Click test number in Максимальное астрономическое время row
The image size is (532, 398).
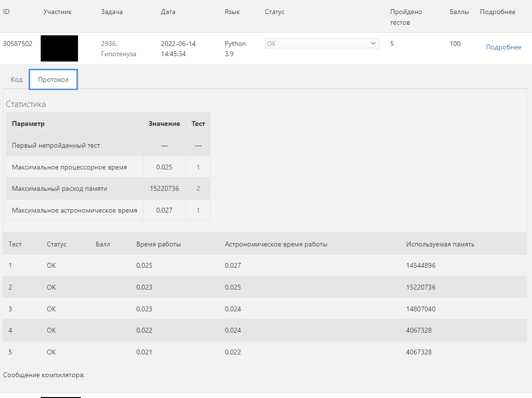coord(198,210)
